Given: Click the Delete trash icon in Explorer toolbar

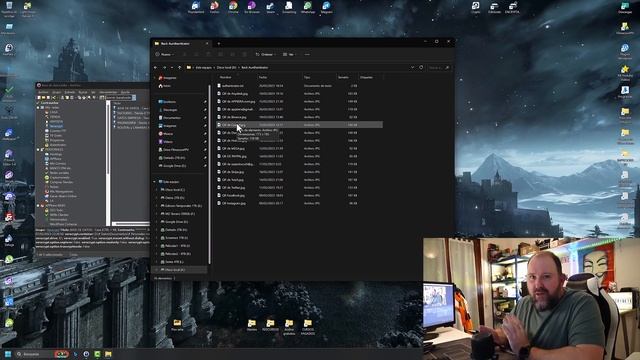Looking at the screenshot, I should click(x=244, y=54).
